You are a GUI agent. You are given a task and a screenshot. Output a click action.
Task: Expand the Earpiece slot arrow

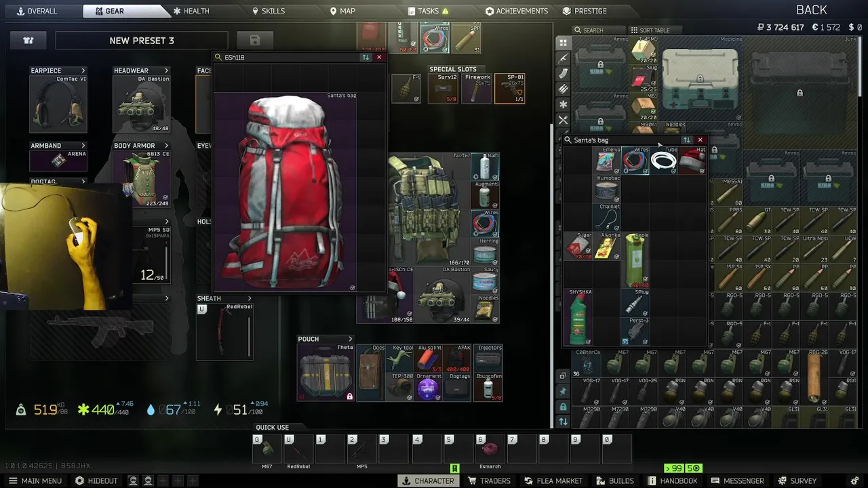(83, 70)
